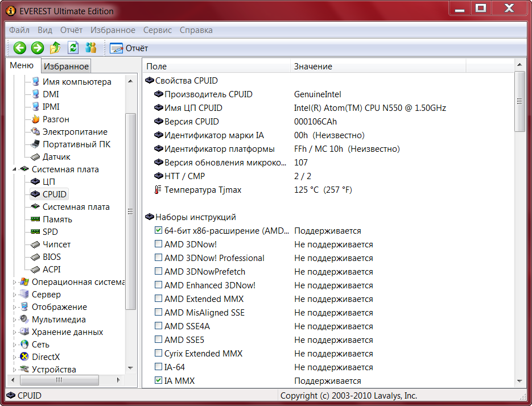Click the Сервер server icon
Viewport: 532px width, 406px height.
24,294
